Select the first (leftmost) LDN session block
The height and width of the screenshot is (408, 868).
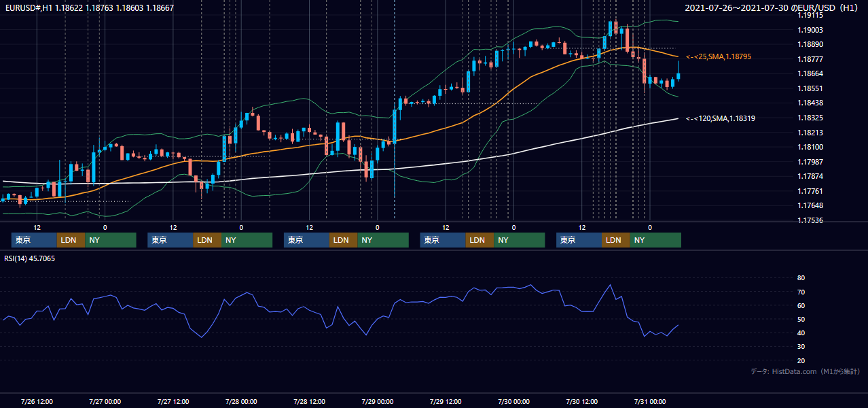pyautogui.click(x=71, y=240)
